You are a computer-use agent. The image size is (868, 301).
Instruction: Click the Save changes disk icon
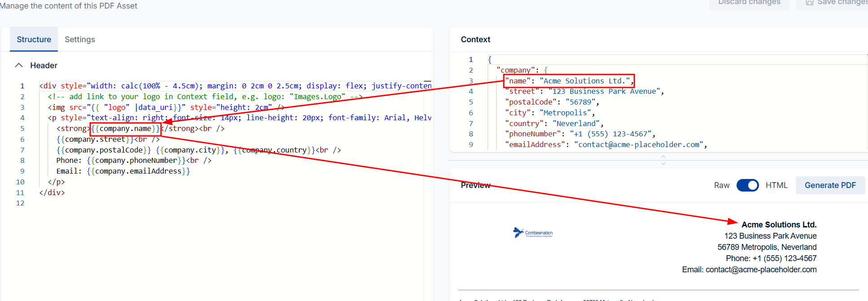pos(810,3)
